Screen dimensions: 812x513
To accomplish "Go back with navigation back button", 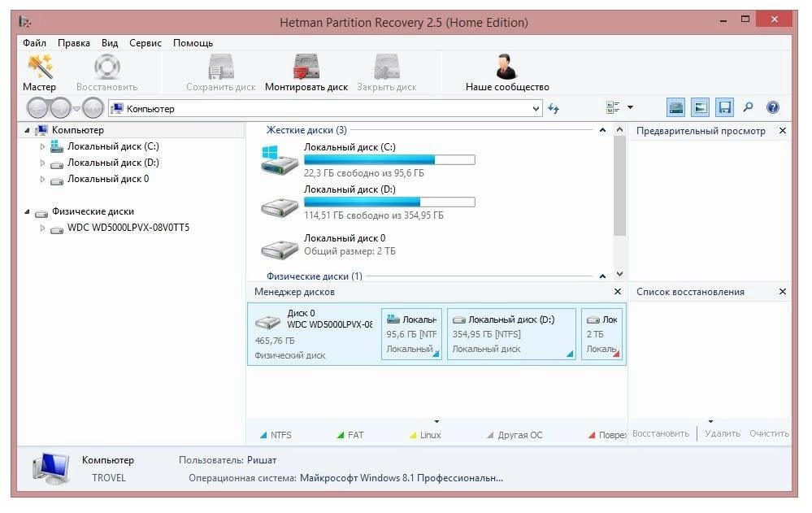I will 37,108.
